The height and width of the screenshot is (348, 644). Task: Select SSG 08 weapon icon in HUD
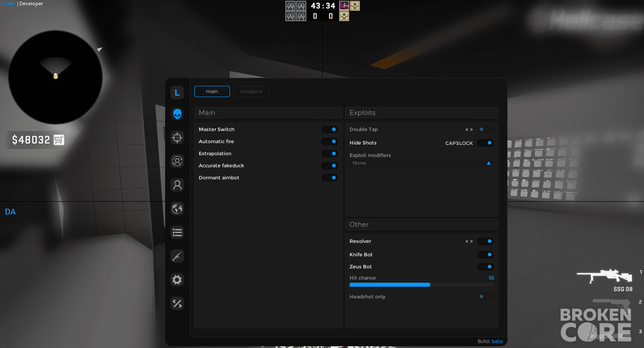pos(604,276)
